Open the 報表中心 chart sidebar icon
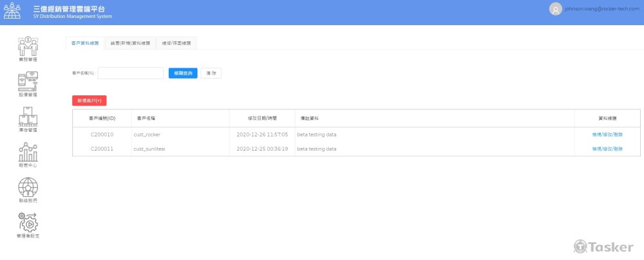This screenshot has width=644, height=260. tap(28, 152)
